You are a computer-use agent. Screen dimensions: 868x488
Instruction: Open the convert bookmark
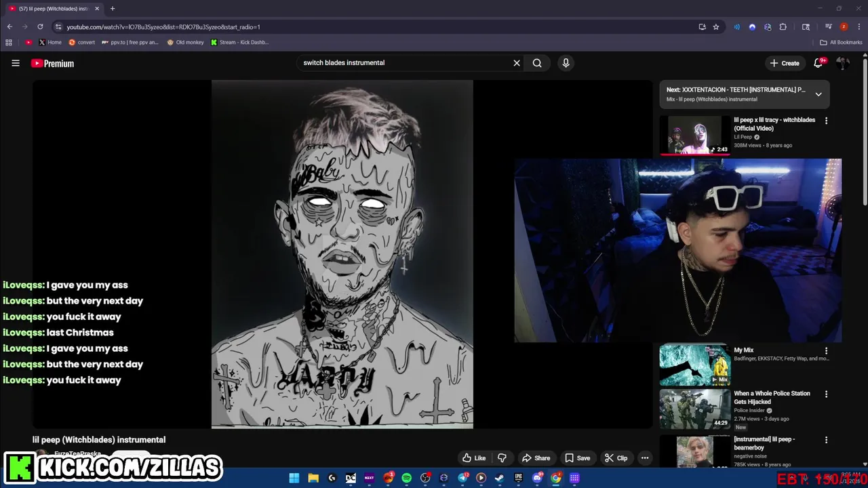coord(81,42)
